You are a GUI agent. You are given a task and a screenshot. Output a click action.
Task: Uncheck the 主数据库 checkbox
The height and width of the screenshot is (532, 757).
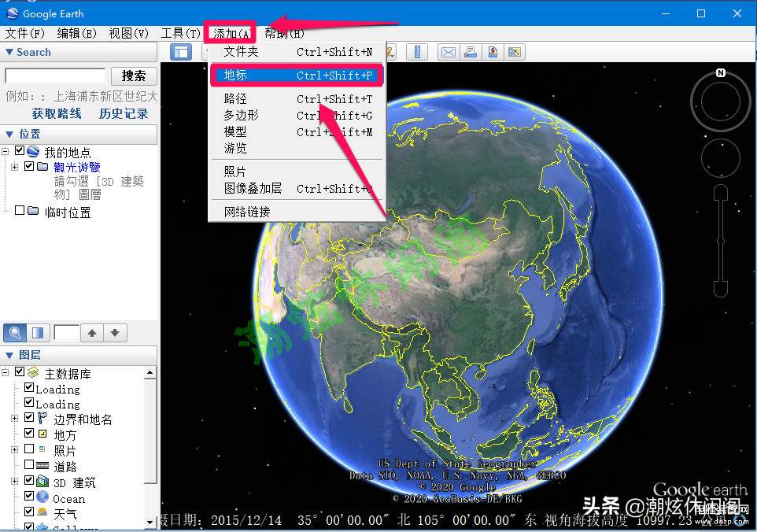pos(20,371)
